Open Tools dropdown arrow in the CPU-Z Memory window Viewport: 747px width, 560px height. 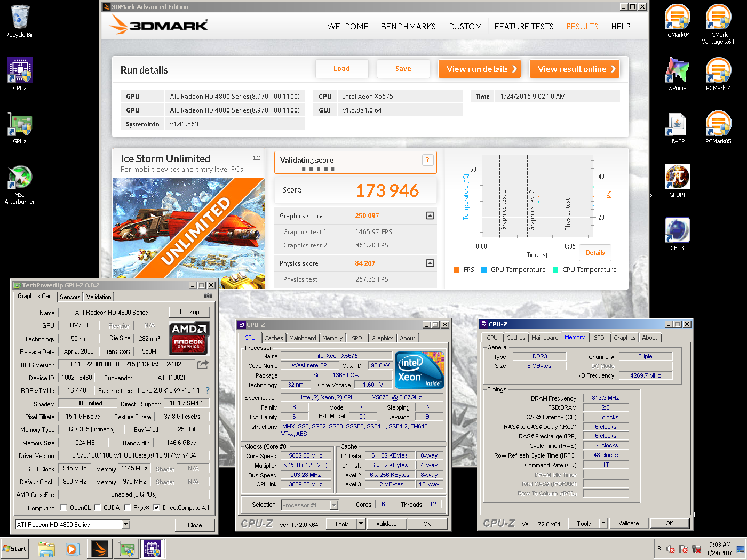pos(603,523)
